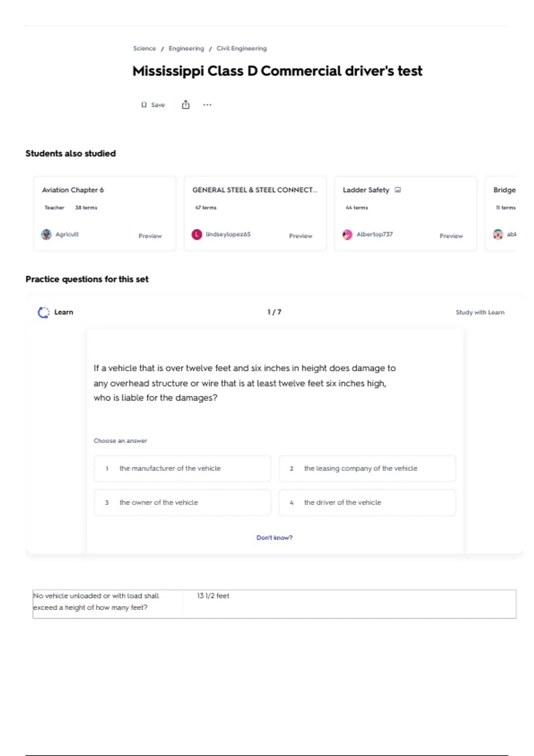The image size is (534, 756).
Task: Open the share icon
Action: click(x=186, y=105)
